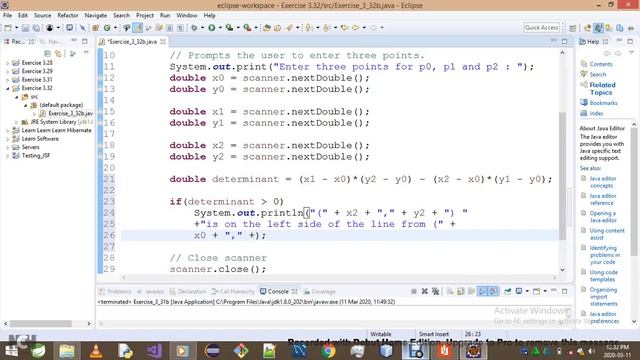Open Visual Studio from the taskbar
This screenshot has height=360, width=640.
click(x=154, y=351)
